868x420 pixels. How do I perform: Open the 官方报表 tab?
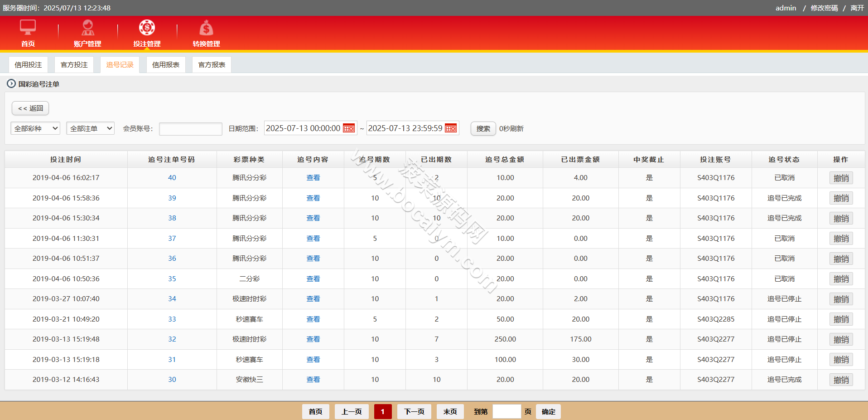click(x=212, y=65)
